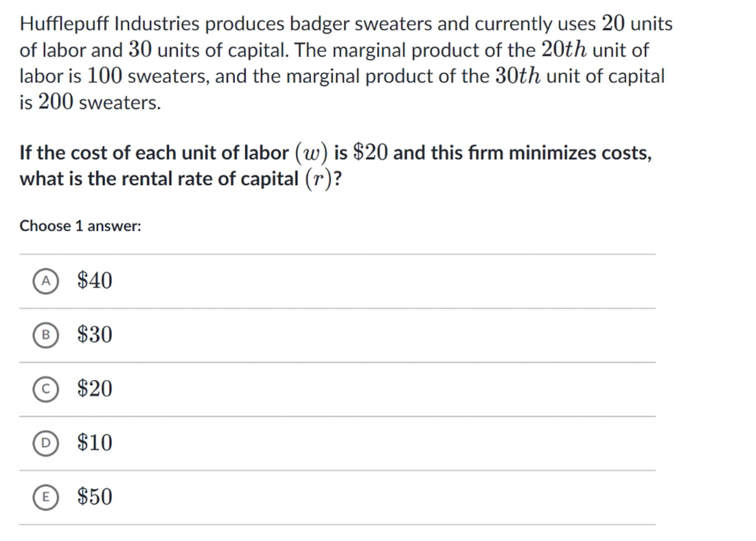Click the "$10" answer text
The image size is (756, 541).
(x=94, y=442)
